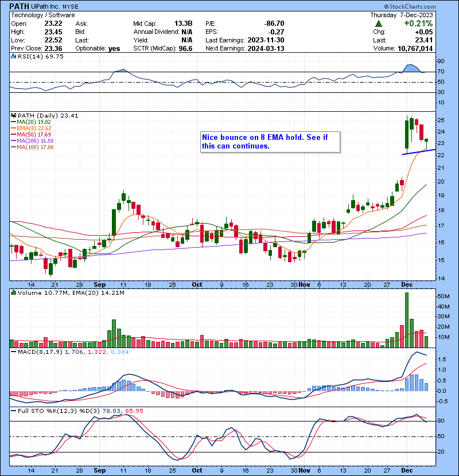Screen dimensions: 459x476
Task: Click the Ask label
Action: tap(81, 24)
